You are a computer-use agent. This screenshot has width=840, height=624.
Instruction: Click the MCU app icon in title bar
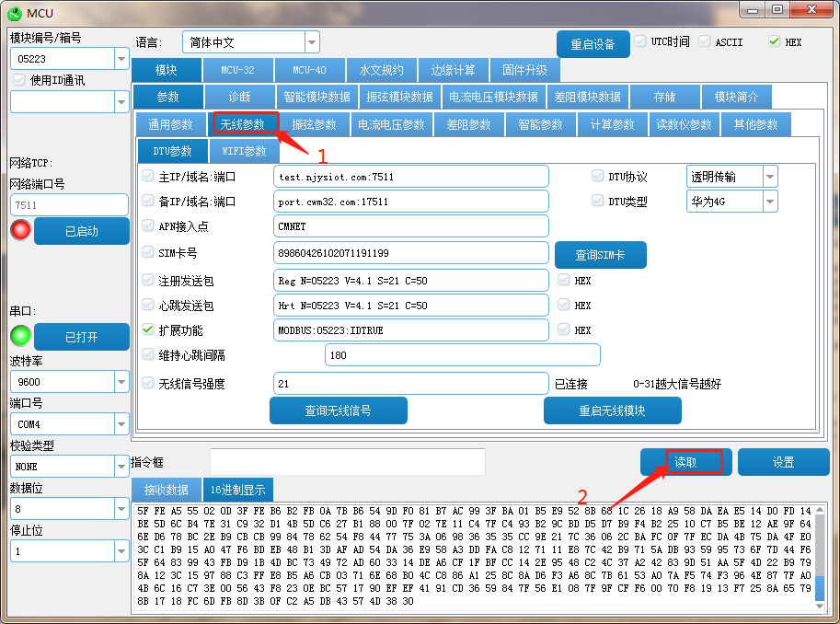tap(14, 13)
